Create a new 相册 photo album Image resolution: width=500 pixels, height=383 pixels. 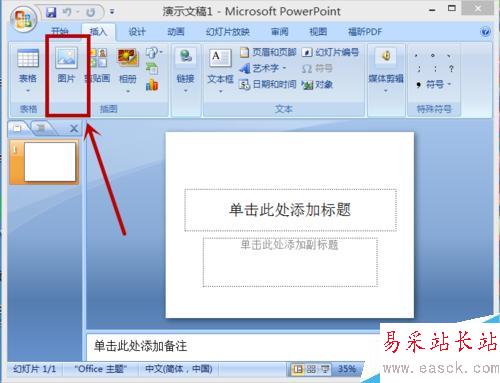pyautogui.click(x=128, y=65)
